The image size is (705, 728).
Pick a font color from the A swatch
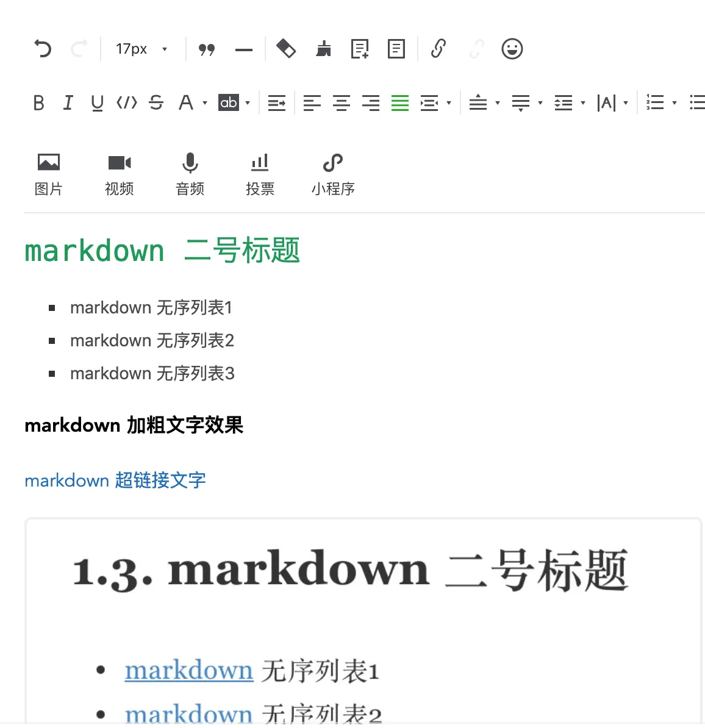186,102
